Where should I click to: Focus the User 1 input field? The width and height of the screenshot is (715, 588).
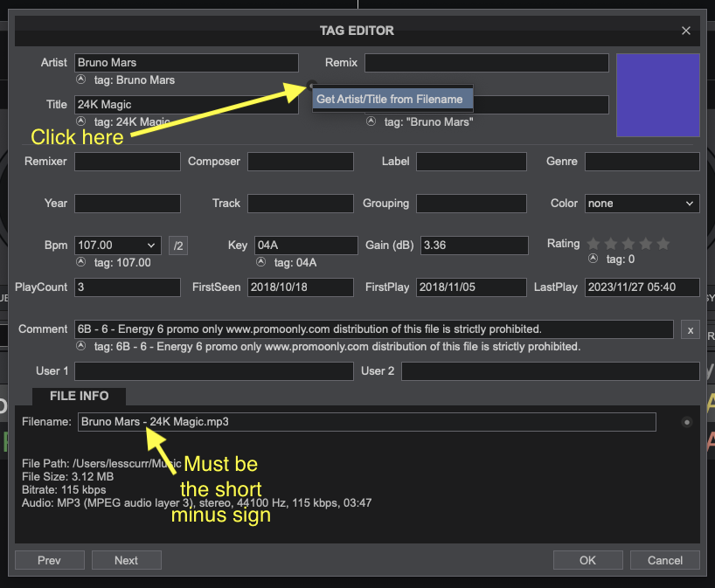pyautogui.click(x=214, y=371)
